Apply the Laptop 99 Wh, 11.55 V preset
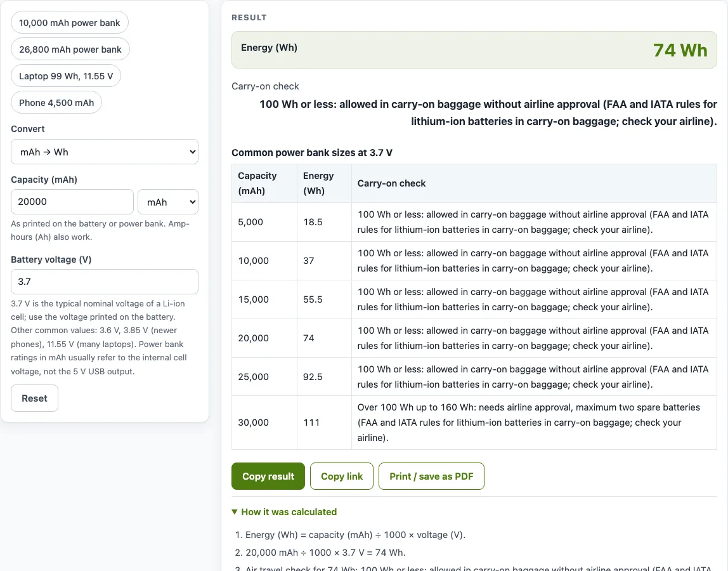Image resolution: width=728 pixels, height=571 pixels. (x=66, y=75)
